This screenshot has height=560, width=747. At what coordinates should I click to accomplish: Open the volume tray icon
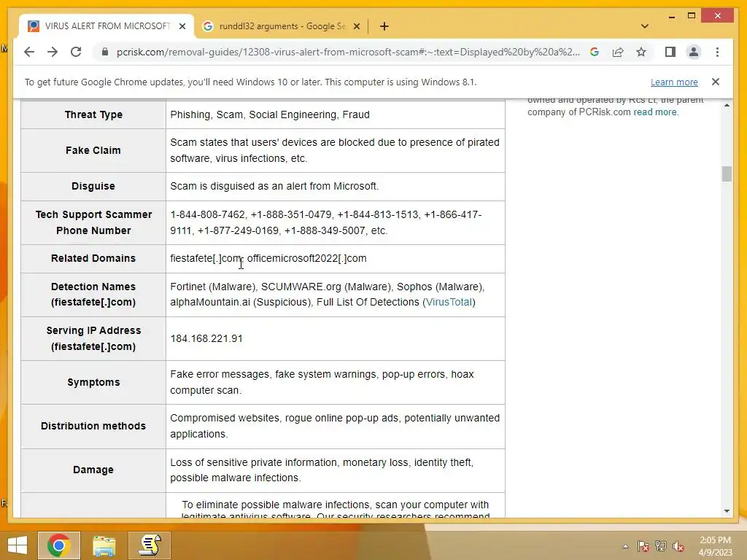tap(678, 546)
